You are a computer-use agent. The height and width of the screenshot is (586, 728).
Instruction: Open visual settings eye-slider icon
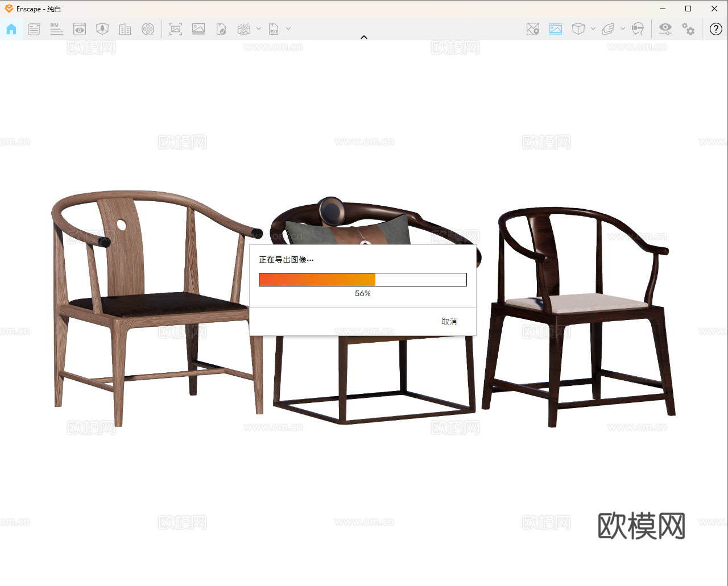pos(665,29)
